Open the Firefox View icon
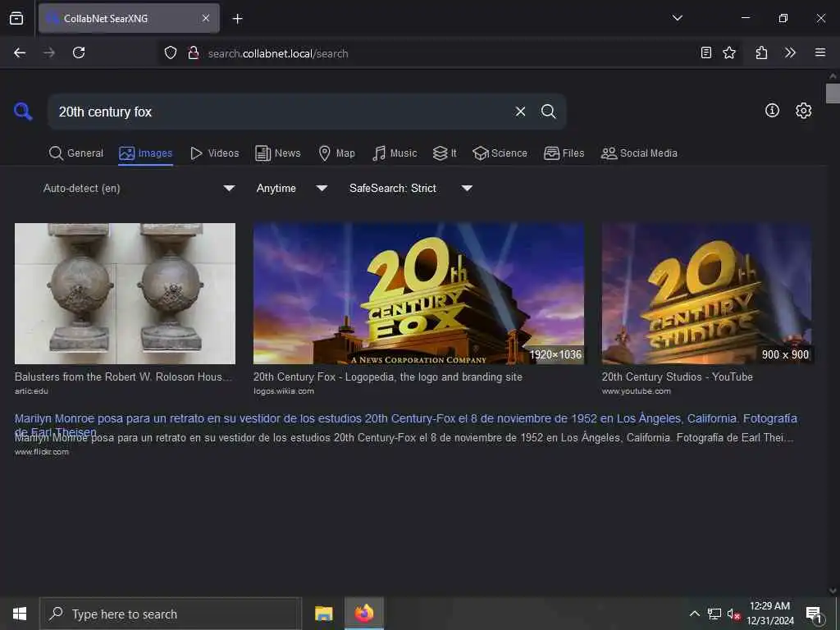The width and height of the screenshot is (840, 630). [x=16, y=18]
